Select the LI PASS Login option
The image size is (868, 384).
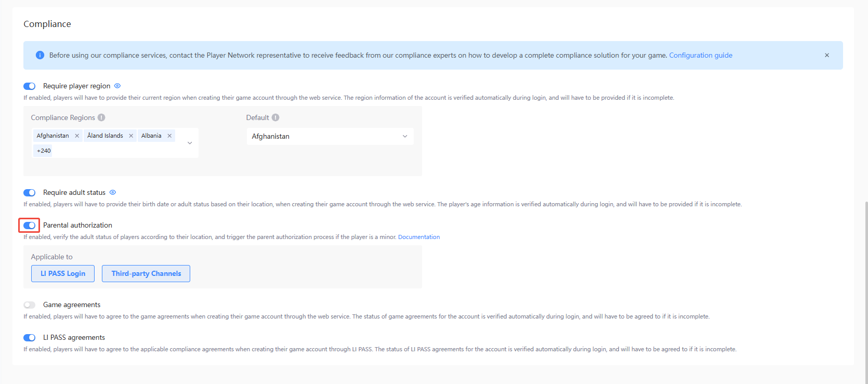tap(63, 273)
